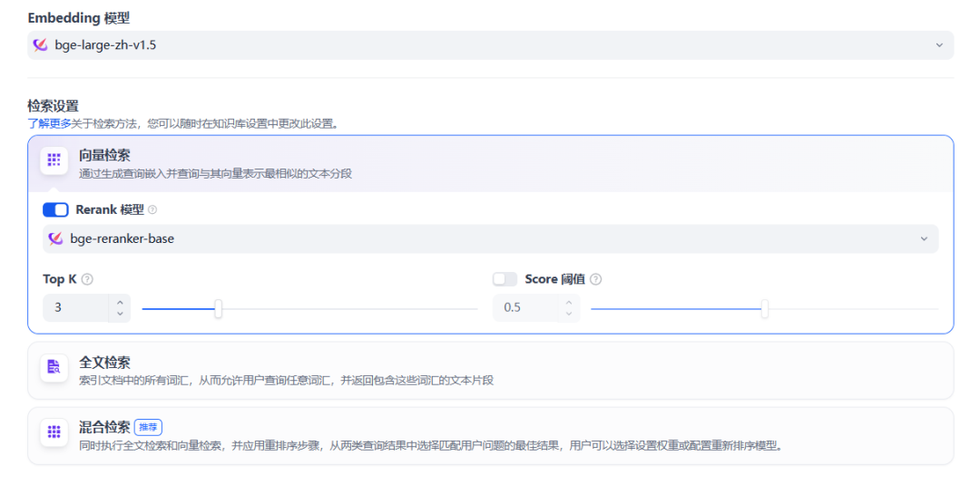Image resolution: width=980 pixels, height=485 pixels.
Task: Click the Top K number input field
Action: 76,307
